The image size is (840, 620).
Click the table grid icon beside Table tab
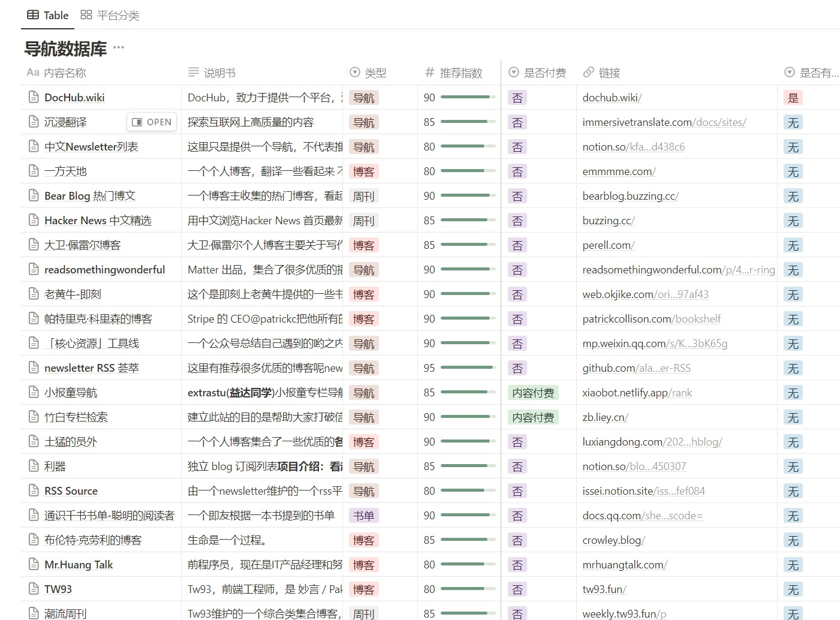click(x=33, y=15)
